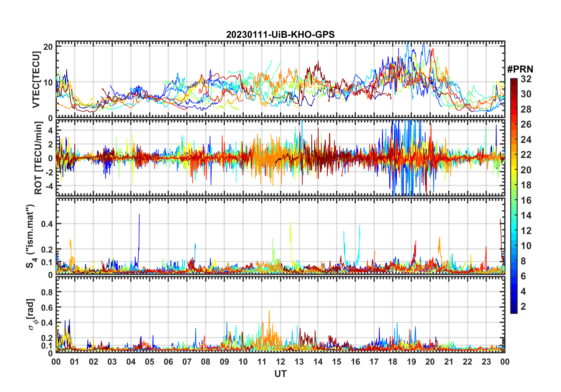Click the ROT [TECU/min] y-axis label

[x=38, y=158]
